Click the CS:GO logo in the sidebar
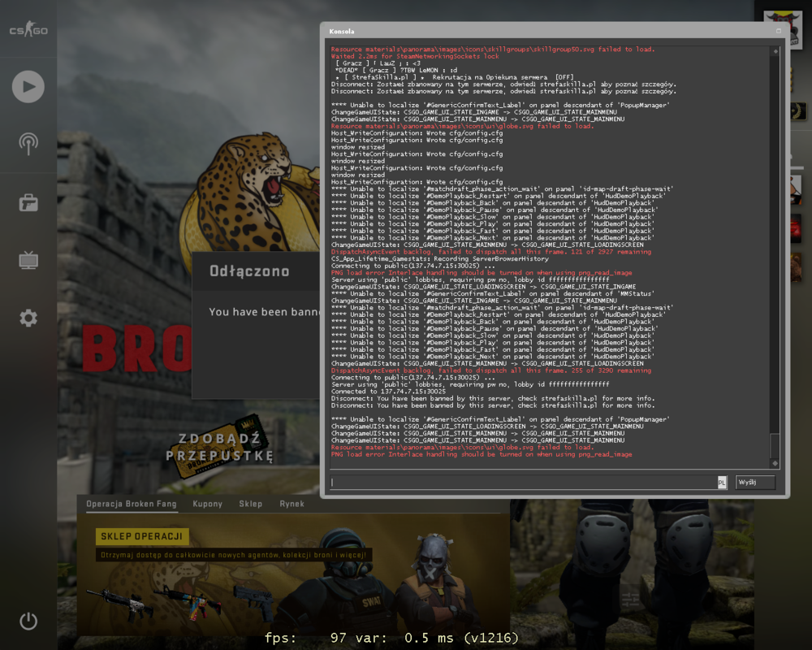 tap(28, 30)
